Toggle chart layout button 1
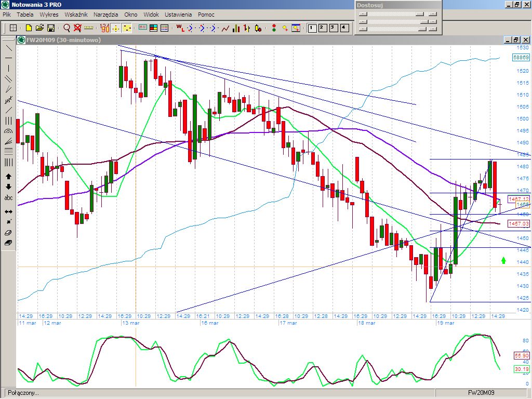532x399 pixels. pos(312,28)
